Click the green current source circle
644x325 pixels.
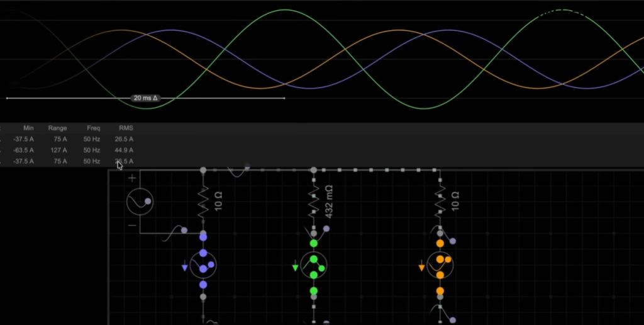coord(313,265)
